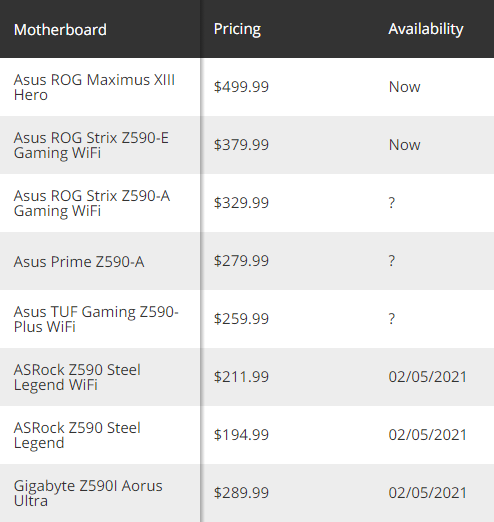The image size is (494, 522).
Task: Select Asus ROG Strix Z590-A Gaming WiFi
Action: click(92, 203)
